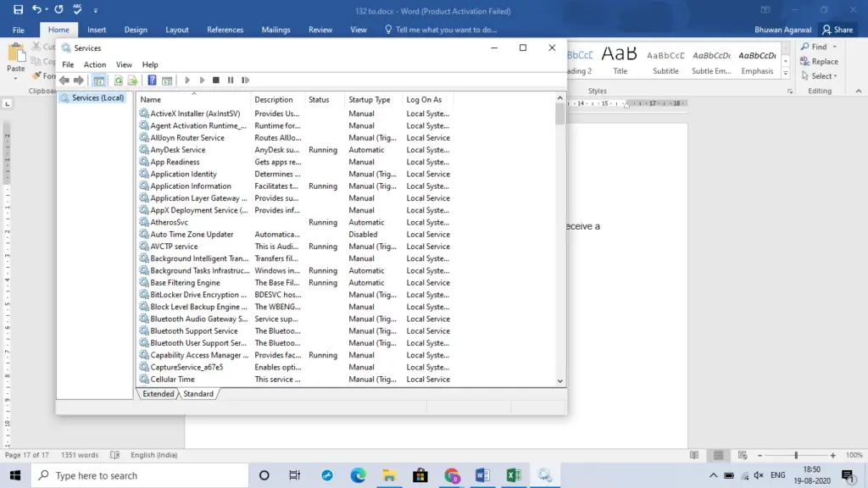This screenshot has height=488, width=868.
Task: Apply the Emphasis style in Word
Action: (757, 60)
